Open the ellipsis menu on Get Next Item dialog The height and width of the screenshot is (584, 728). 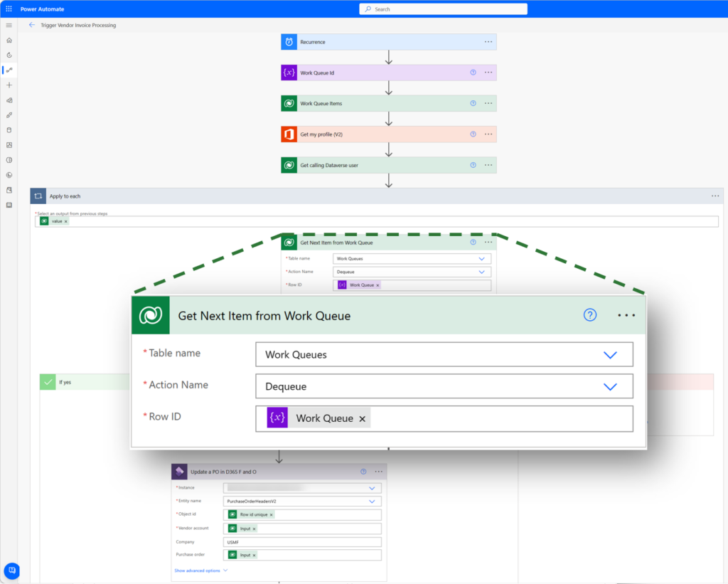pos(626,314)
